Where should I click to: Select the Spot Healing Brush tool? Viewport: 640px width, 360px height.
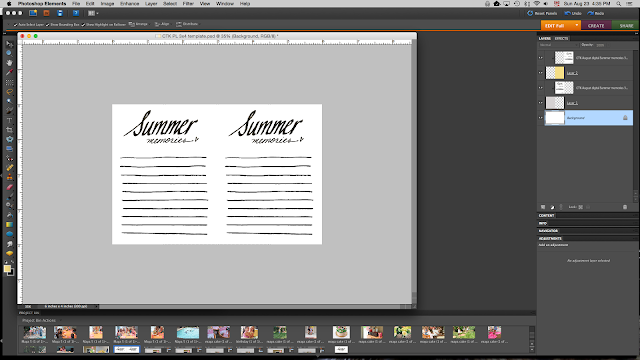point(9,168)
